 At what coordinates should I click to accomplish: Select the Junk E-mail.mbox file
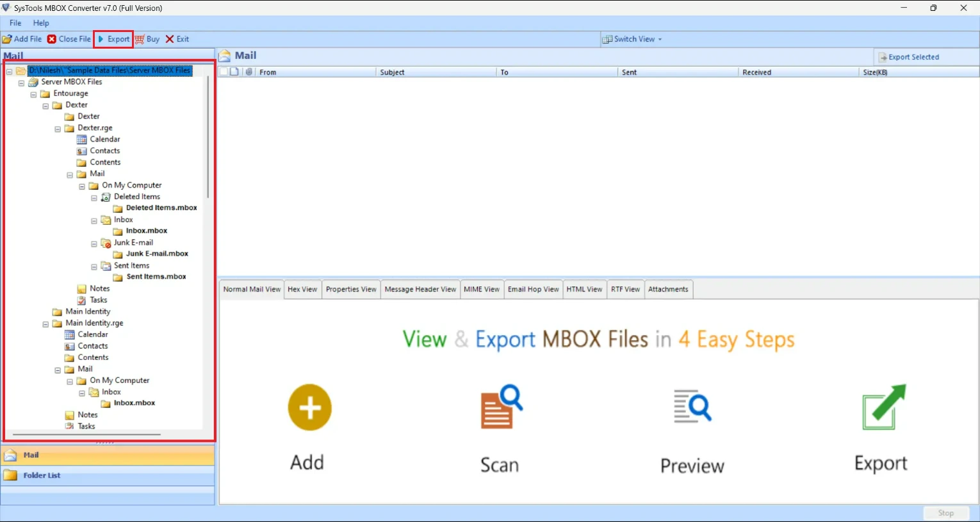157,254
